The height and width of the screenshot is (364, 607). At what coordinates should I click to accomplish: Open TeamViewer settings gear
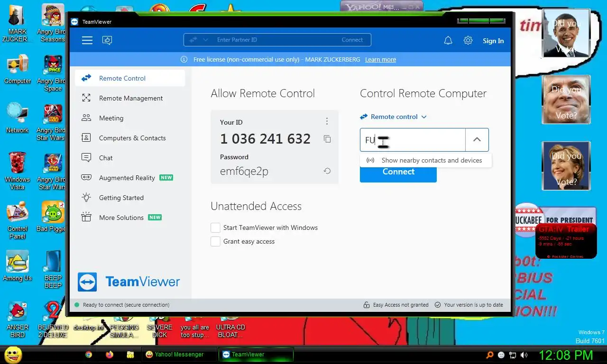pos(468,41)
